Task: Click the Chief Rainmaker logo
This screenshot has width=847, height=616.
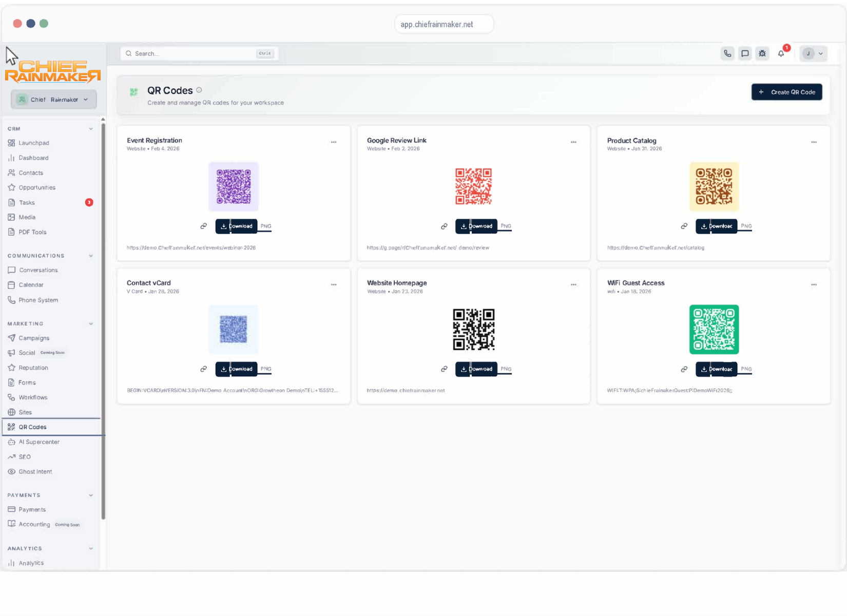Action: click(53, 72)
